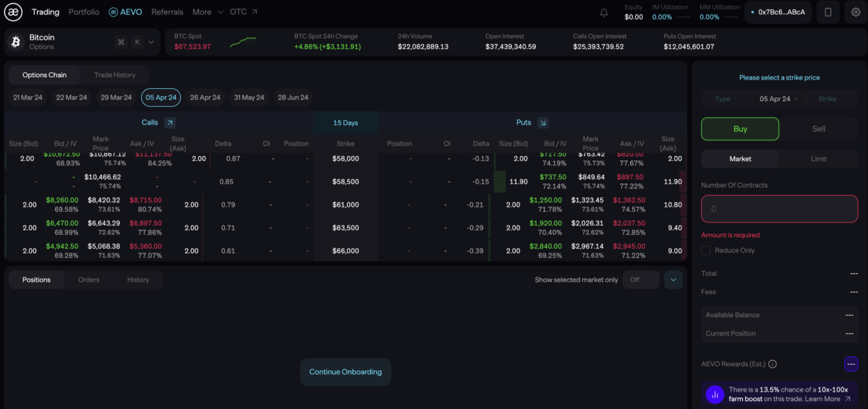This screenshot has height=409, width=868.
Task: Expand the More menu dropdown
Action: (x=208, y=12)
